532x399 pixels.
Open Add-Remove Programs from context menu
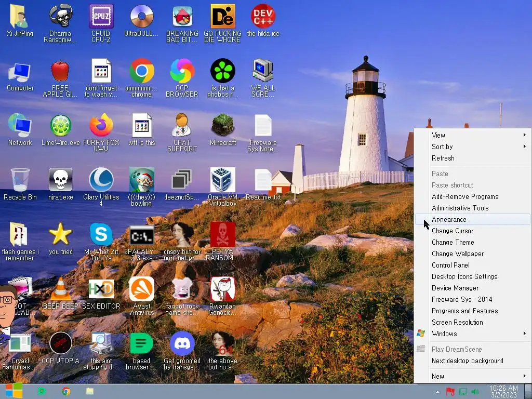point(473,196)
